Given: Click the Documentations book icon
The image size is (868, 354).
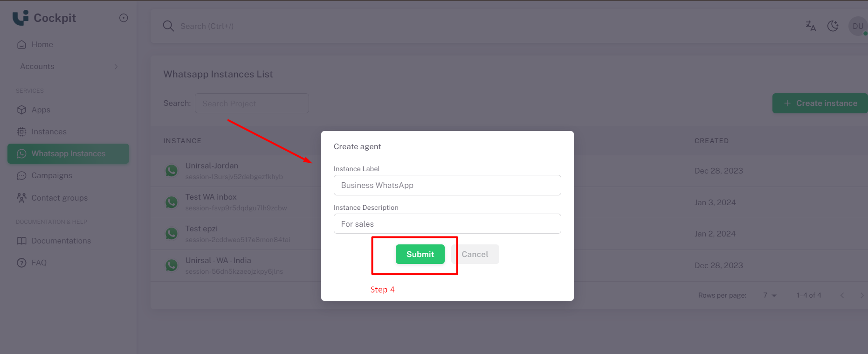Looking at the screenshot, I should click(x=21, y=241).
